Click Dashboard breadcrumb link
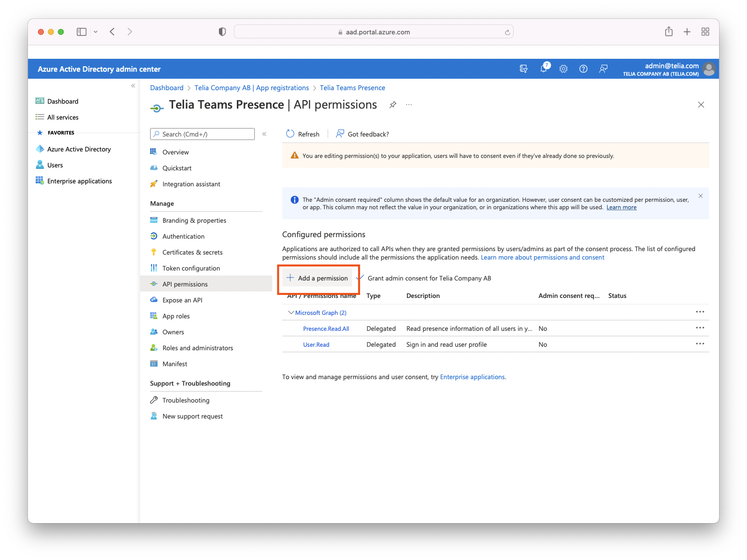Viewport: 747px width, 560px height. point(167,88)
